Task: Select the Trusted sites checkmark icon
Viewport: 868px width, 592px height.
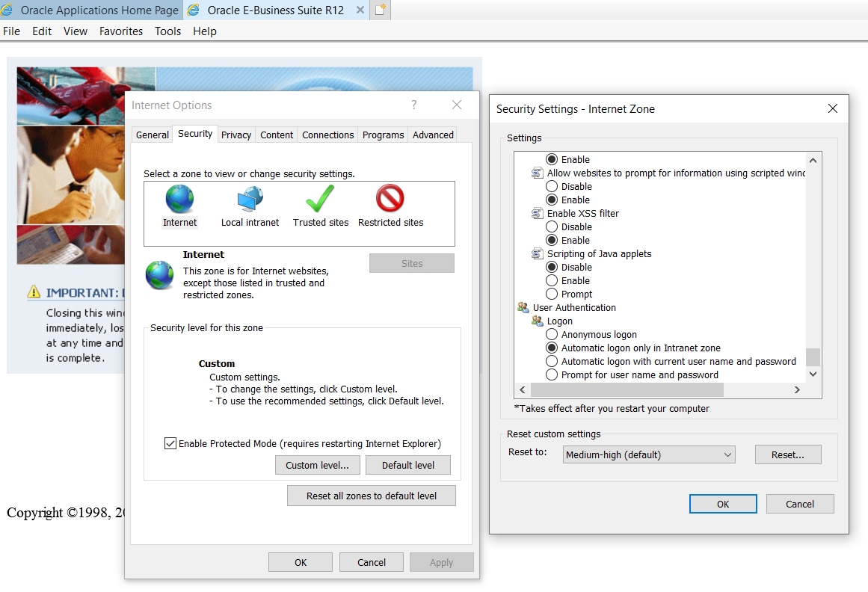Action: coord(320,197)
